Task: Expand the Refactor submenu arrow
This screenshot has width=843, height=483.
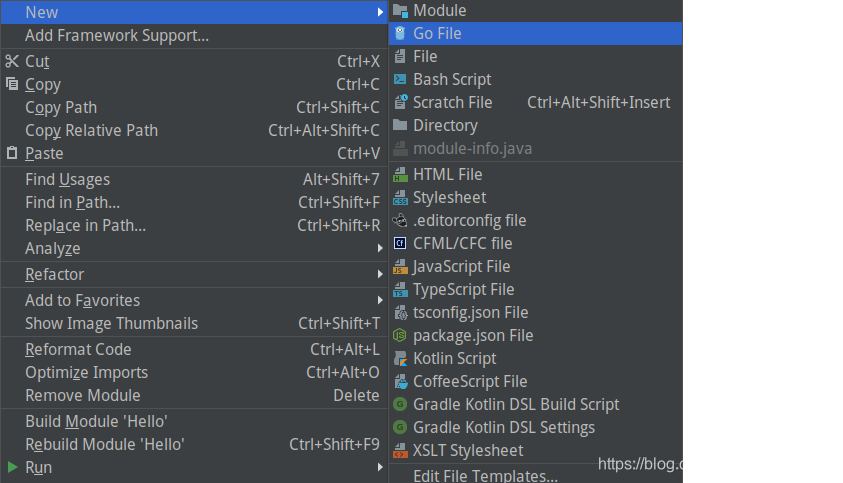Action: click(x=380, y=274)
